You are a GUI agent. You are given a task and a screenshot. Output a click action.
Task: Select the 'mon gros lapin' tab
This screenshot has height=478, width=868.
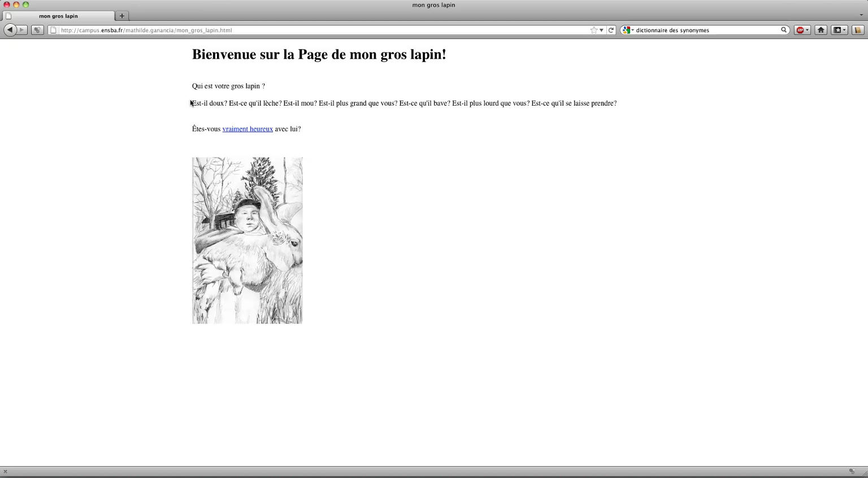point(58,16)
